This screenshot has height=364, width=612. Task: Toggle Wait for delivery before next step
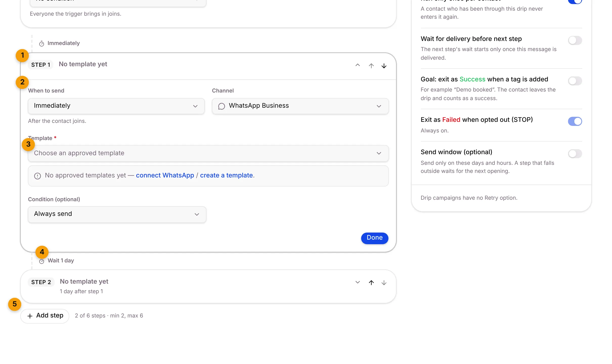[575, 40]
